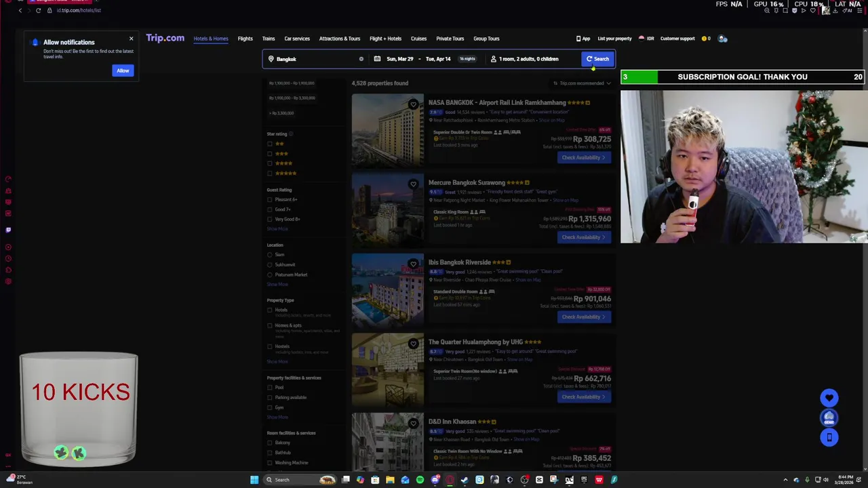Open WPS Office icon in taskbar
868x488 pixels.
click(x=599, y=480)
